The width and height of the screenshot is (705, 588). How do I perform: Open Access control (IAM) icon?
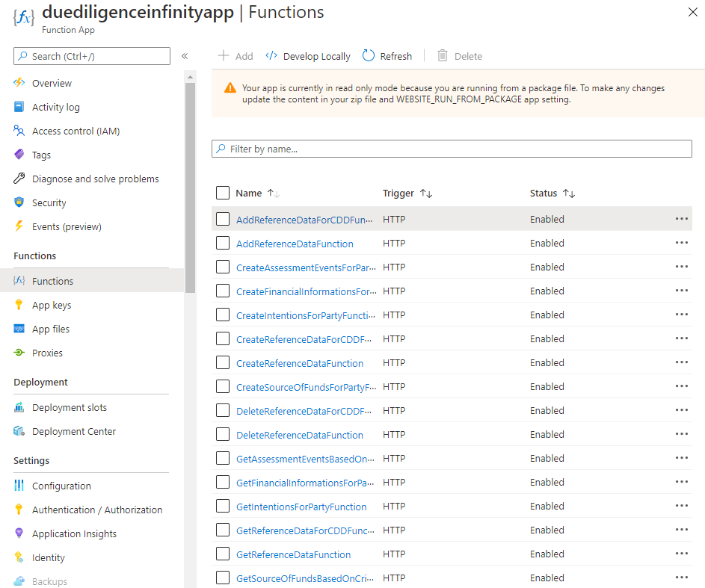pos(19,131)
